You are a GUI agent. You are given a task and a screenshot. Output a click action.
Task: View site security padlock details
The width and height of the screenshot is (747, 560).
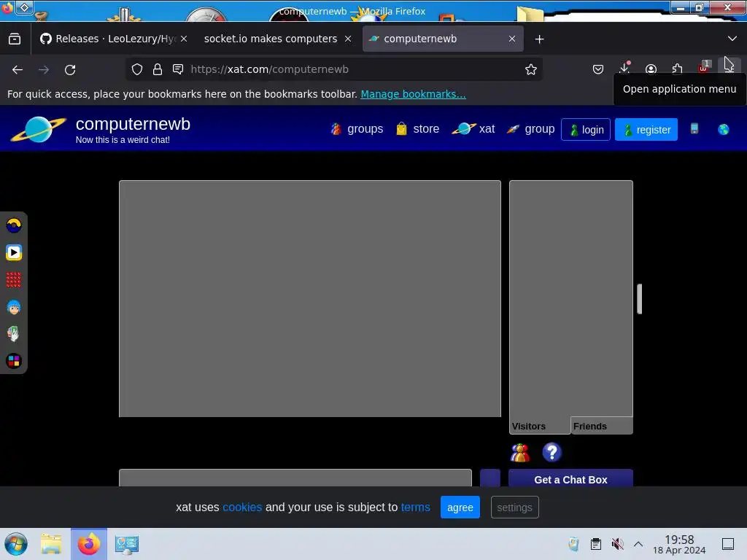(x=158, y=69)
